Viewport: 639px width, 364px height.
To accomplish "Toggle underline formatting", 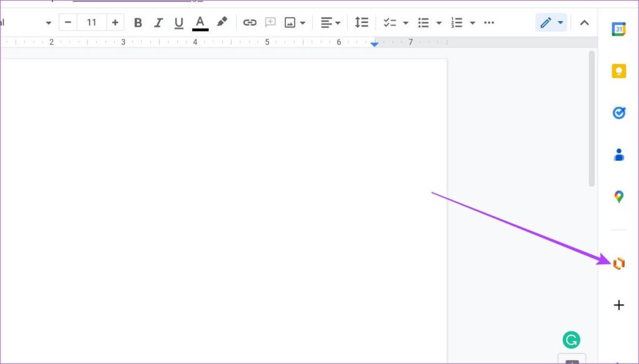I will tap(179, 23).
